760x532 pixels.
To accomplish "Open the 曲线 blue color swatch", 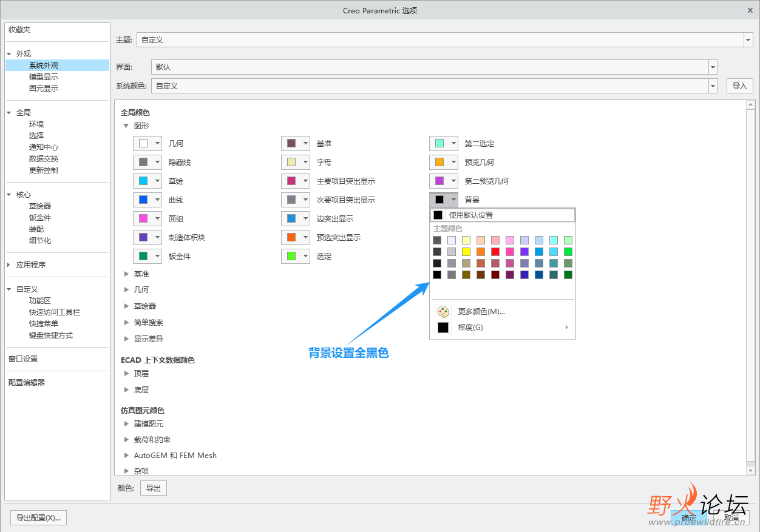I will [148, 200].
